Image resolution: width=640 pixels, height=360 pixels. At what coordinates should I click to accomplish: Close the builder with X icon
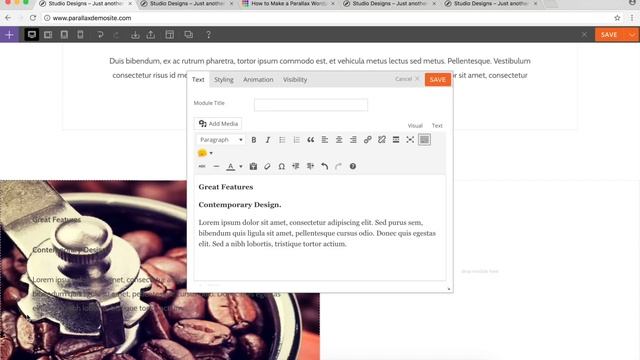(x=584, y=35)
